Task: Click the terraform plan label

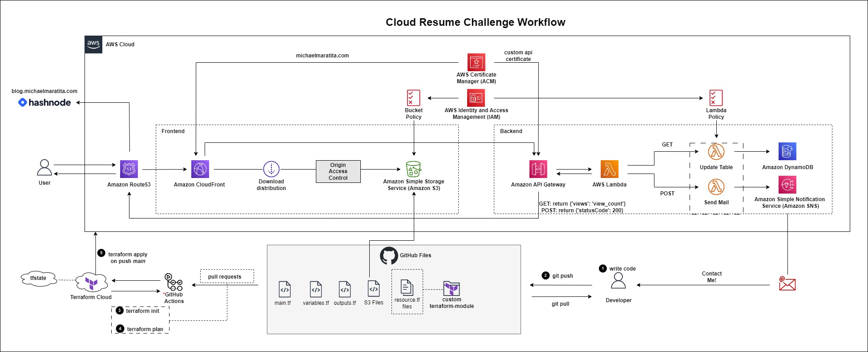Action: click(x=145, y=329)
